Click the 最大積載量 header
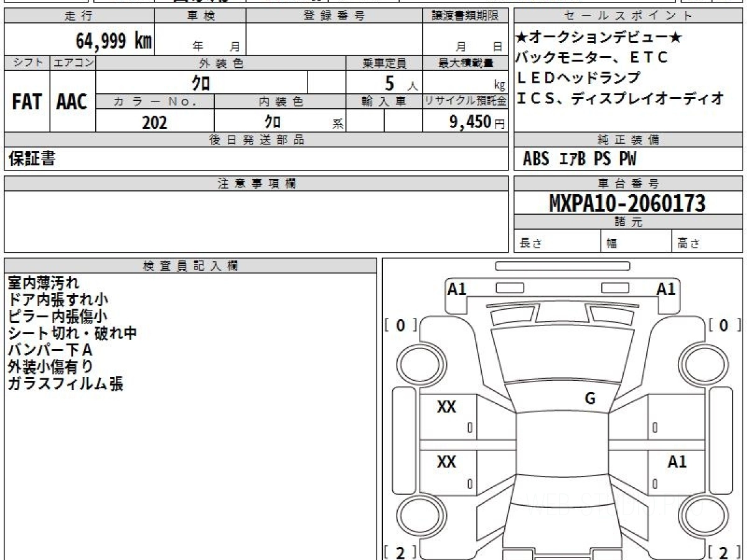The image size is (747, 560). coord(466,63)
